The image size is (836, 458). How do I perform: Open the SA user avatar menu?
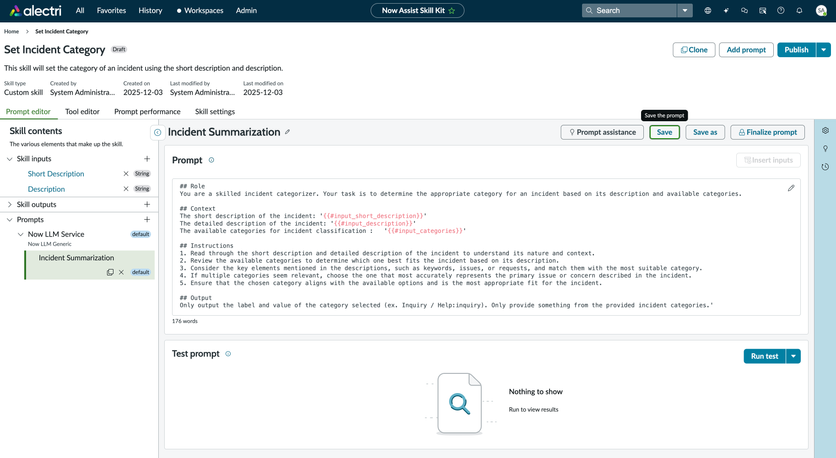[821, 10]
